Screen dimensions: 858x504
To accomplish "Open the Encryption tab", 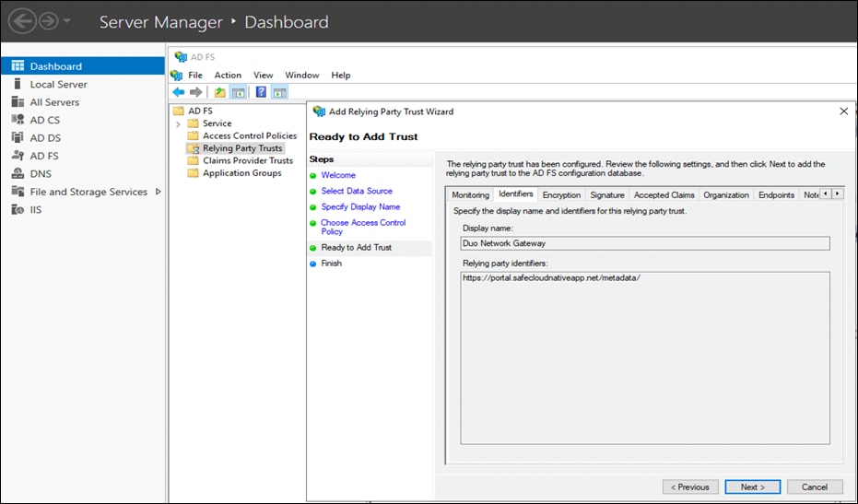I will tap(561, 195).
